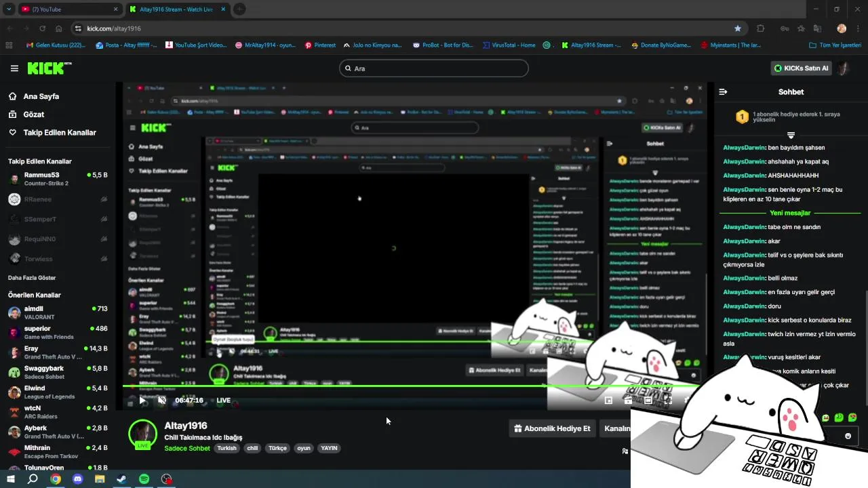Open Chrome profile avatar

click(842, 28)
